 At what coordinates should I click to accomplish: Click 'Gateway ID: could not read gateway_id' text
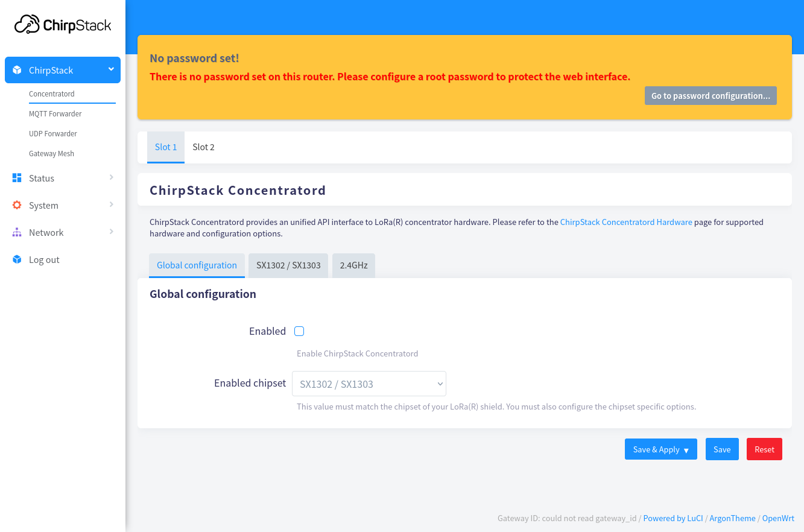pyautogui.click(x=567, y=518)
